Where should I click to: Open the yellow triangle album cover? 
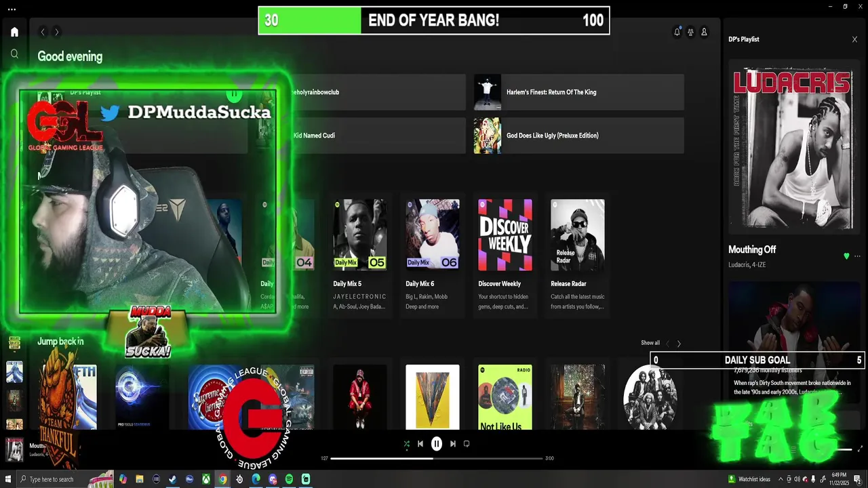(433, 397)
